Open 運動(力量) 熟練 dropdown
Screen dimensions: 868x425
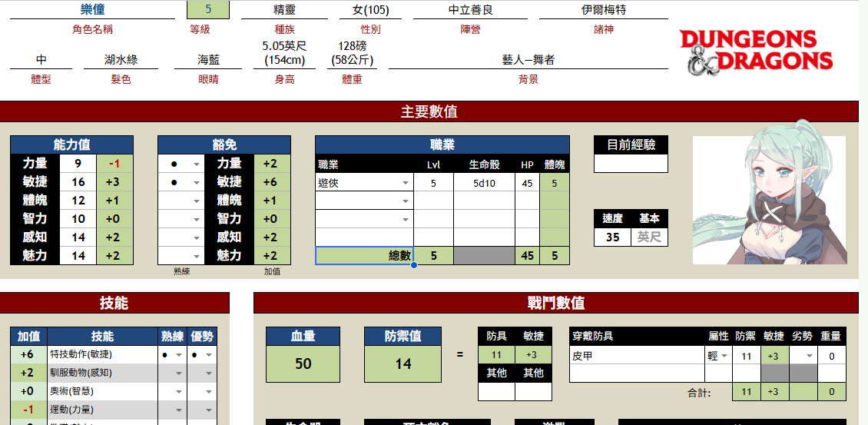178,410
